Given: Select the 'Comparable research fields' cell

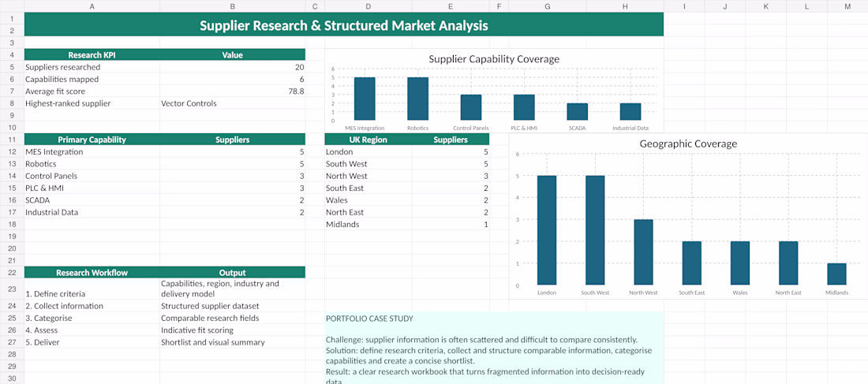Looking at the screenshot, I should click(x=233, y=318).
